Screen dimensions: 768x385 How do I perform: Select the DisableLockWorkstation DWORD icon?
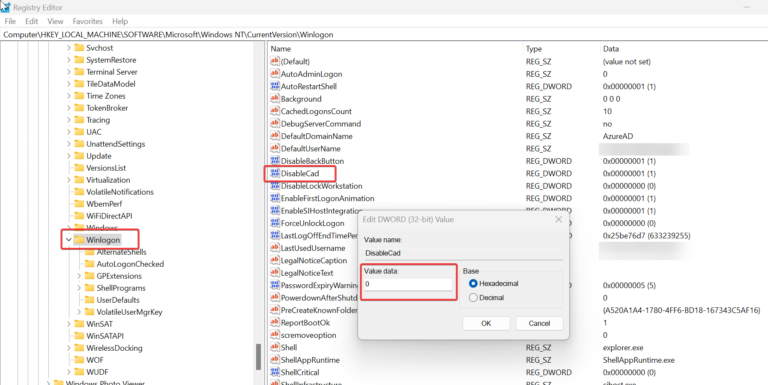tap(275, 186)
